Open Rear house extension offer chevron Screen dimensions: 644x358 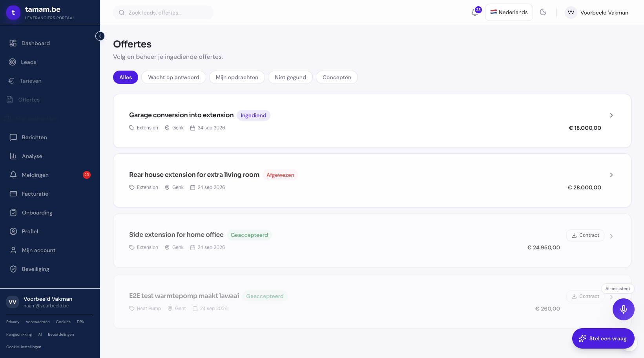(611, 175)
